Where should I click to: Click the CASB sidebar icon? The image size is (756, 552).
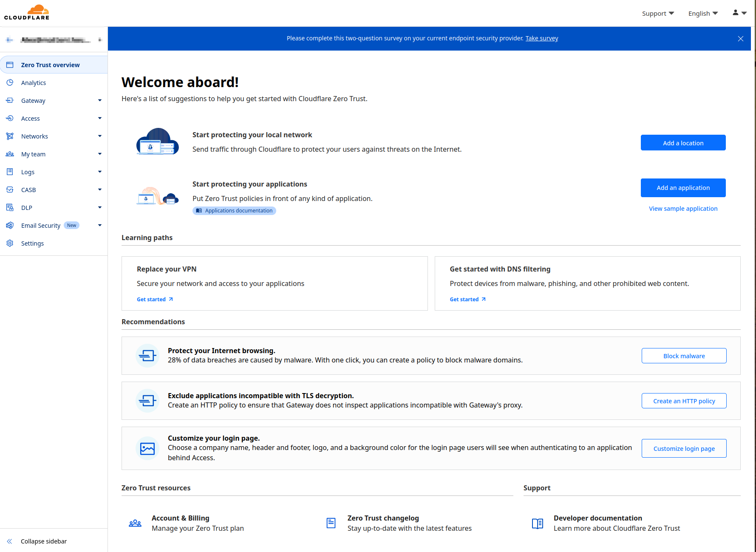point(10,190)
